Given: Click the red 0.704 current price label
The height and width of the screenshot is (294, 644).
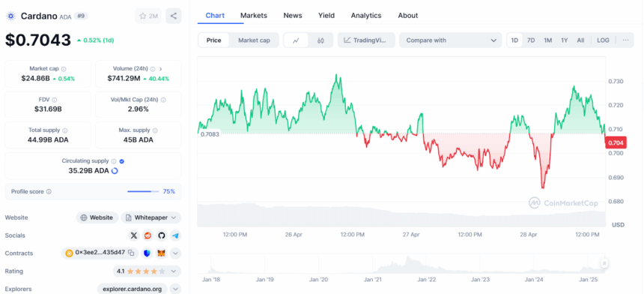Looking at the screenshot, I should (616, 143).
